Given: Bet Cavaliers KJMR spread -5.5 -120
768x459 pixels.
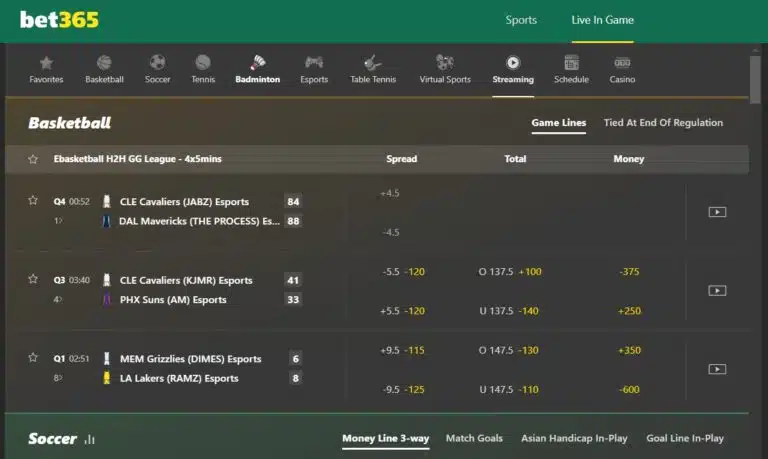Looking at the screenshot, I should [403, 272].
